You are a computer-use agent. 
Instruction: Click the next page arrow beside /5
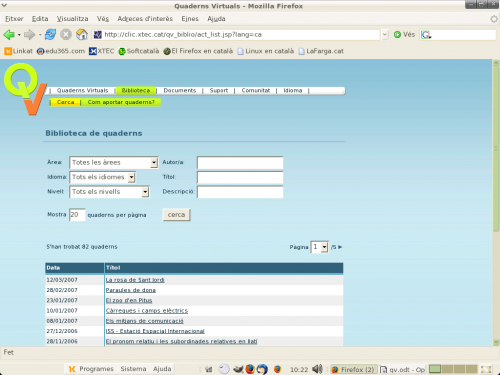[340, 247]
